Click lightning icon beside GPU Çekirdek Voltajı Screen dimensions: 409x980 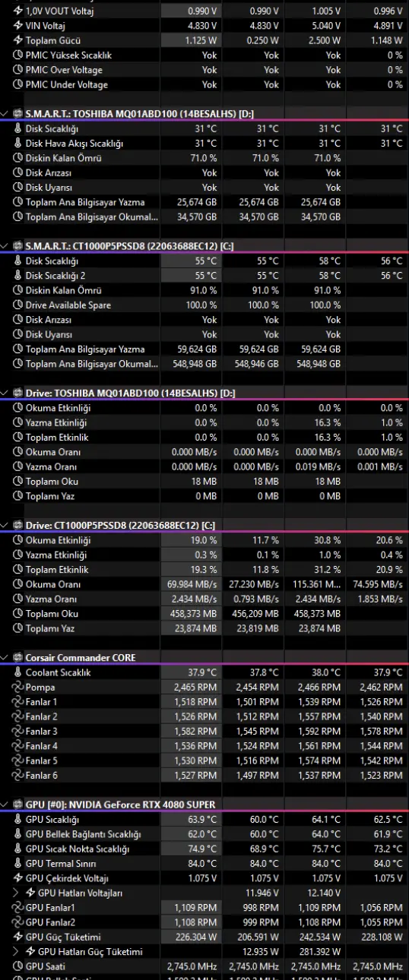[x=19, y=878]
